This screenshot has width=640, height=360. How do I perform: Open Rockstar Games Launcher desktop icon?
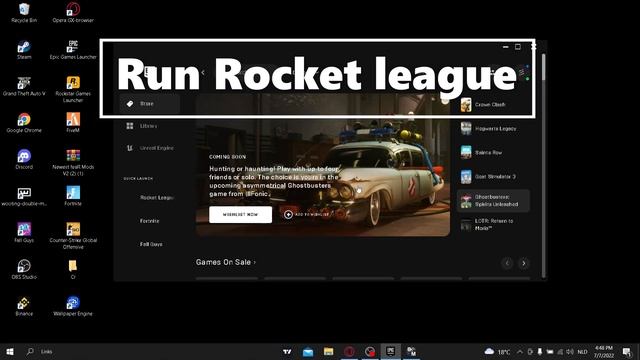click(73, 89)
